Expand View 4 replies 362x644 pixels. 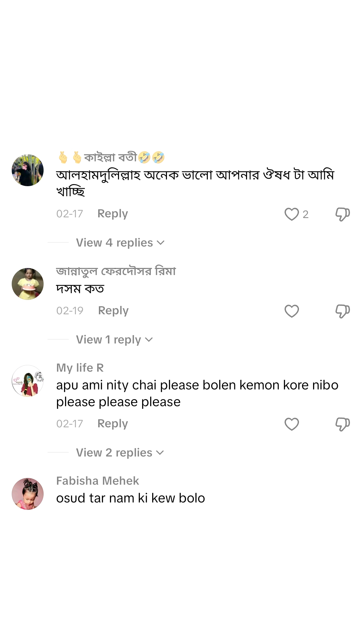[x=120, y=243]
